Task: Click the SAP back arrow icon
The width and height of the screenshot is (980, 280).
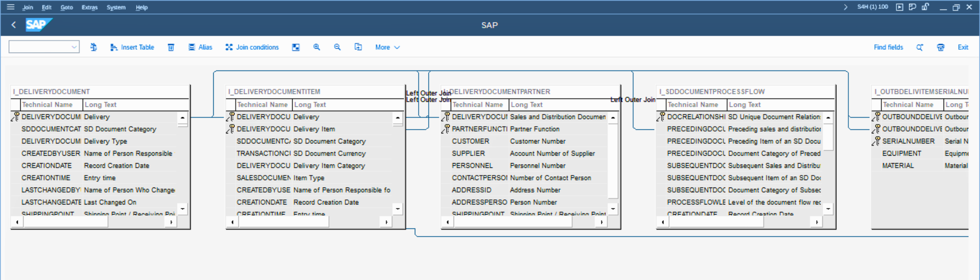Action: [14, 25]
